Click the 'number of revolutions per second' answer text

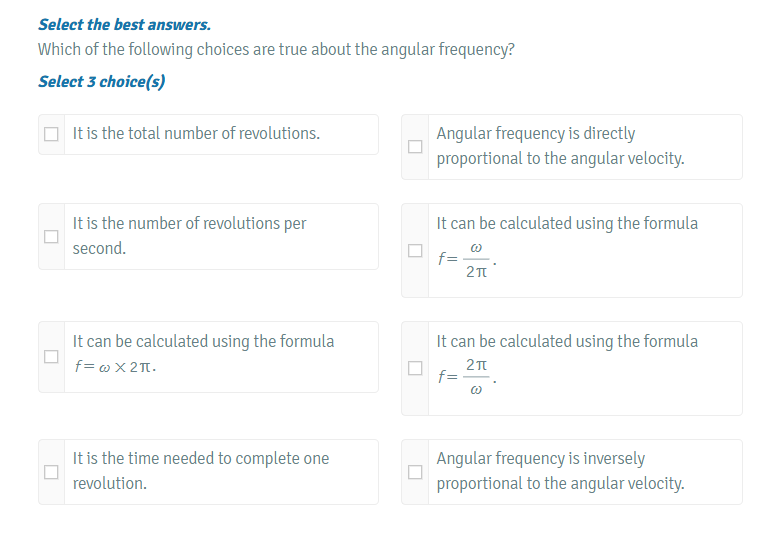click(x=189, y=236)
